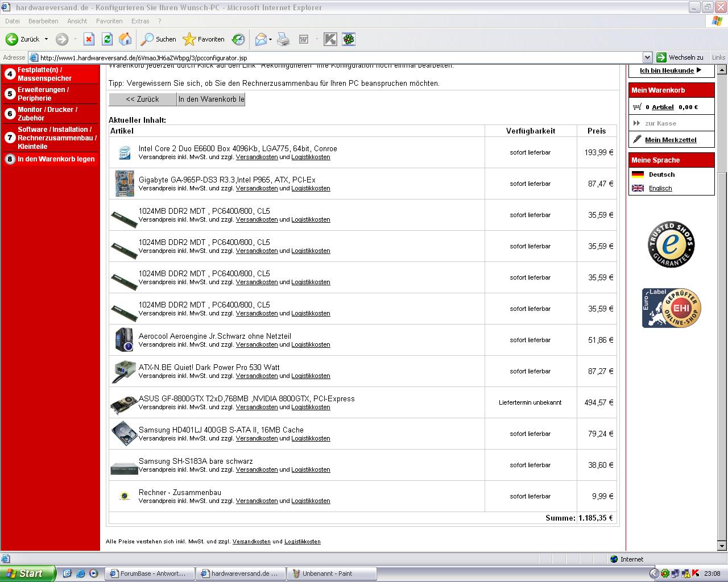Image resolution: width=728 pixels, height=582 pixels.
Task: Open the Favoriten menu in menu bar
Action: [109, 21]
